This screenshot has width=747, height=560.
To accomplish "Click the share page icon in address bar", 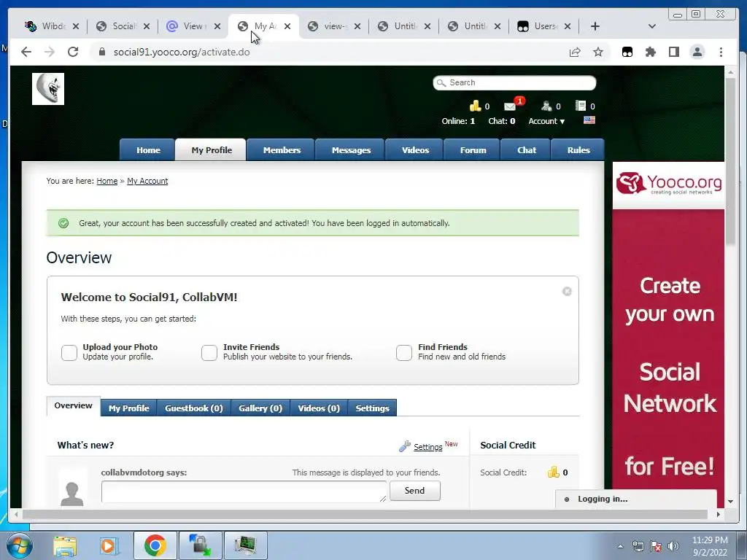I will tap(575, 52).
